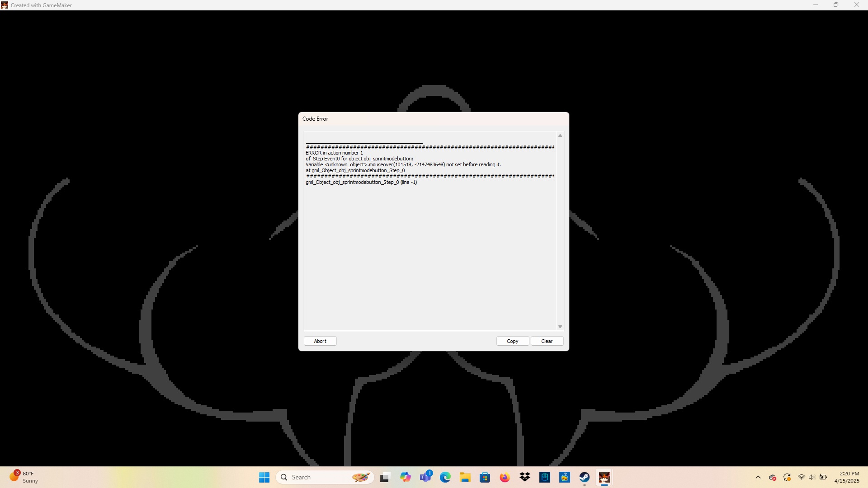Screen dimensions: 868x488
Task: Open the Windows Start menu
Action: (x=264, y=477)
